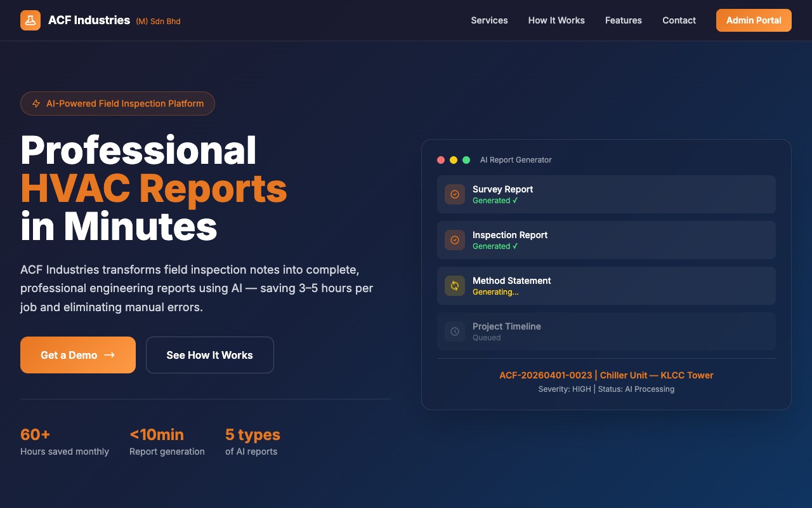The image size is (812, 508).
Task: Click the '(M) Sdn Bhd' text
Action: coord(158,22)
